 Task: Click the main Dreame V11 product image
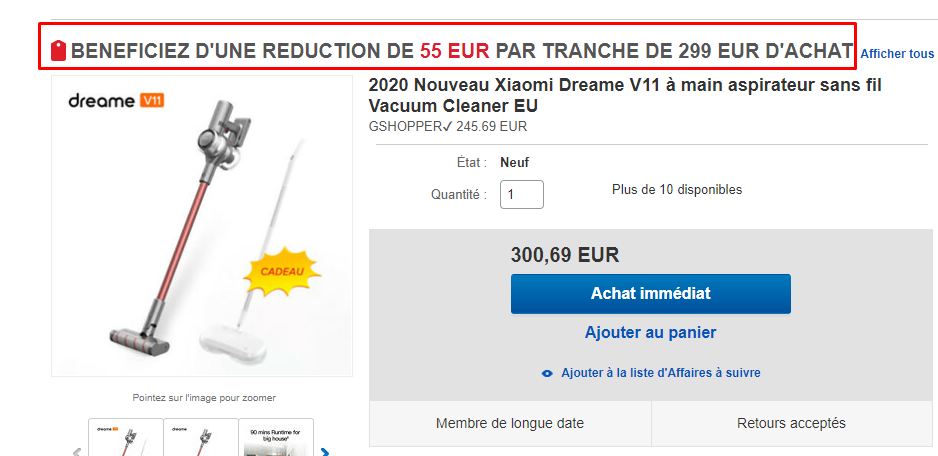[202, 226]
